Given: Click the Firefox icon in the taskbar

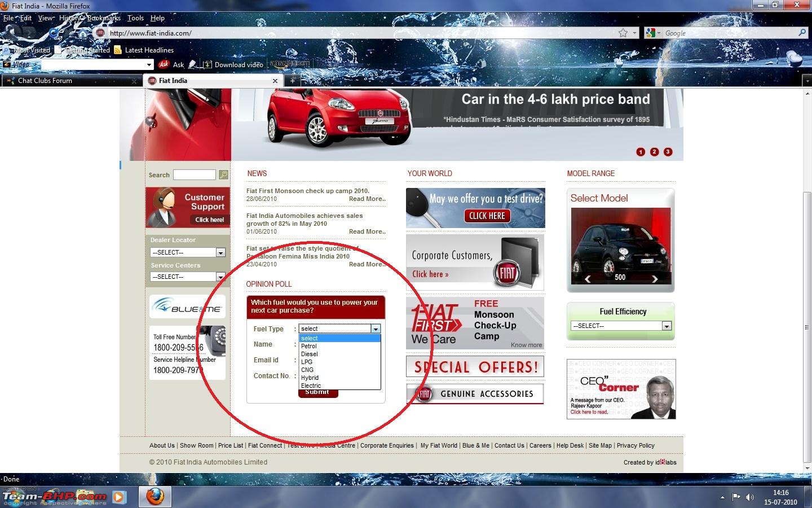Looking at the screenshot, I should [155, 496].
